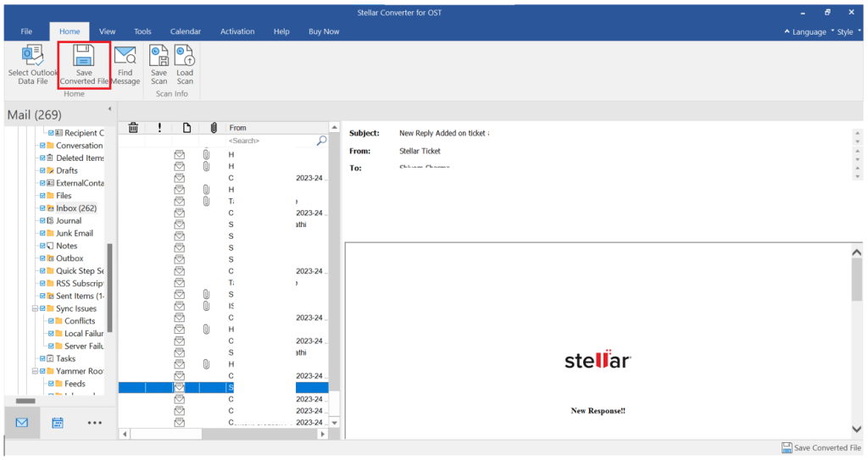This screenshot has width=868, height=460.
Task: Toggle the Tasks folder checkbox
Action: point(42,358)
